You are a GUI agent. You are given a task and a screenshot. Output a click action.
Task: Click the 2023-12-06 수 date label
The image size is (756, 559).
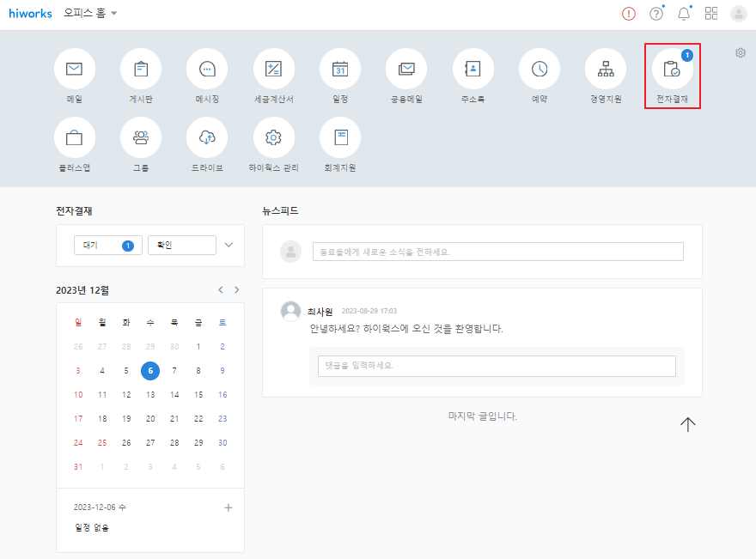100,507
